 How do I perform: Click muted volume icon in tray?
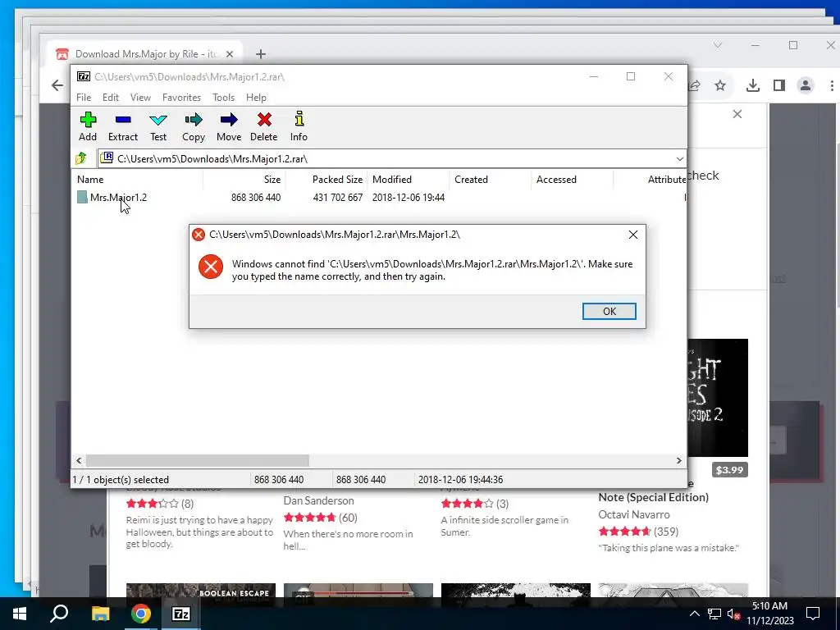coord(733,614)
